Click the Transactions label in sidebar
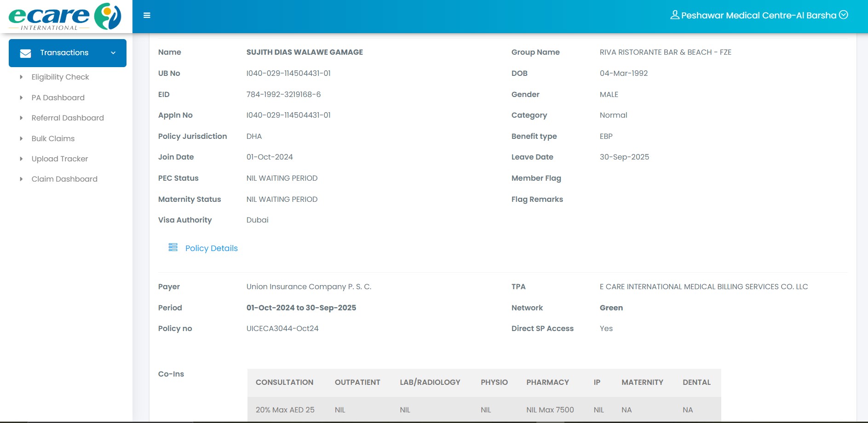868x423 pixels. pyautogui.click(x=64, y=53)
